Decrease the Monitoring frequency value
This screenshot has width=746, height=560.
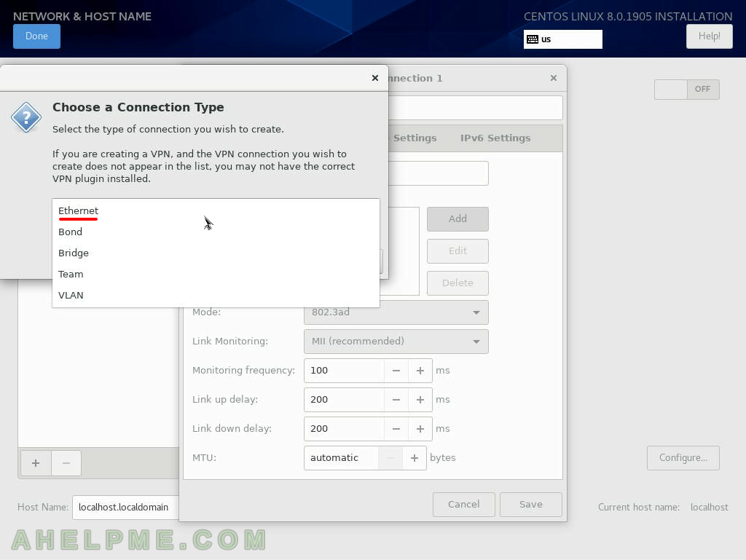(396, 371)
